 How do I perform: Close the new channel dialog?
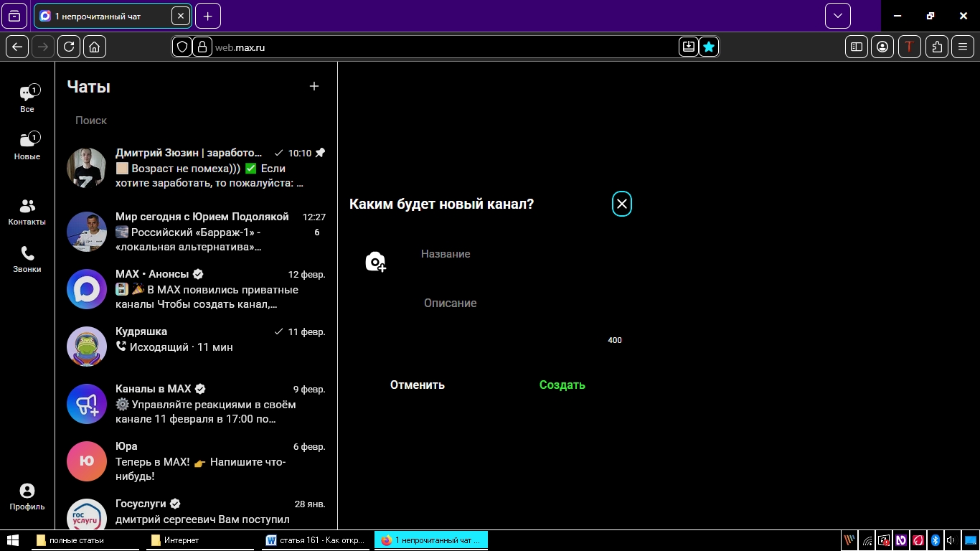coord(621,204)
